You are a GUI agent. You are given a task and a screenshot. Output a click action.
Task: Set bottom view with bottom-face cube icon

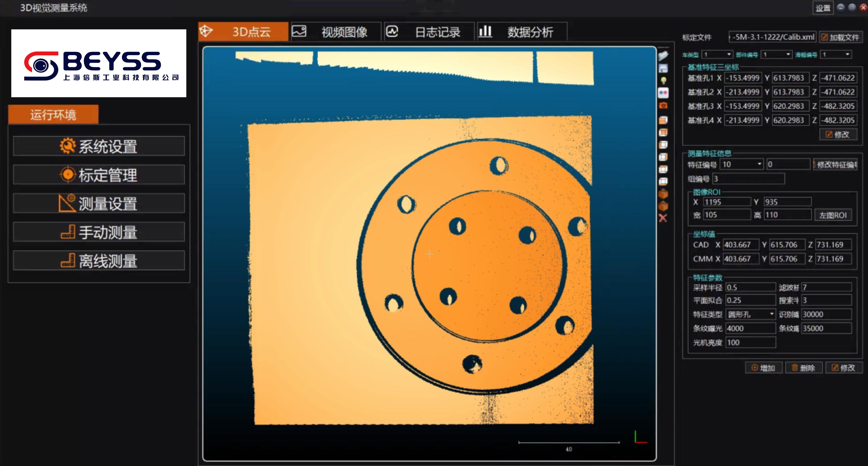tap(663, 181)
